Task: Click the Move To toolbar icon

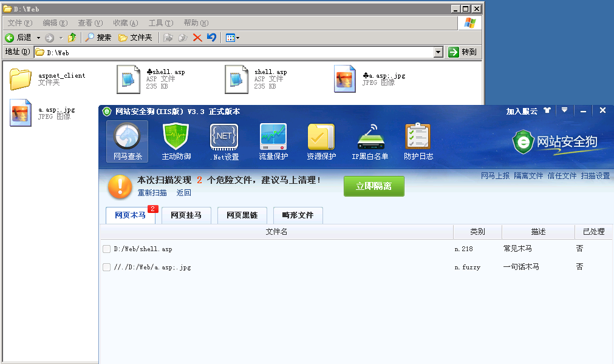Action: (x=168, y=38)
